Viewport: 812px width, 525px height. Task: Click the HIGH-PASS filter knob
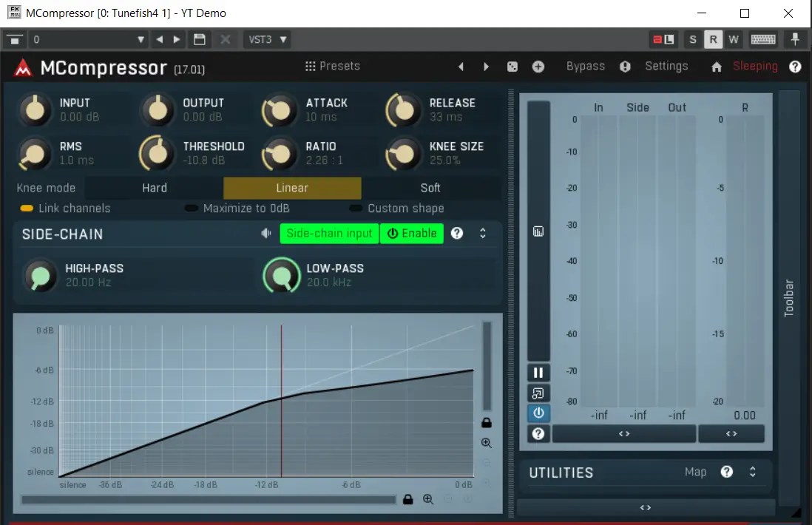[40, 276]
